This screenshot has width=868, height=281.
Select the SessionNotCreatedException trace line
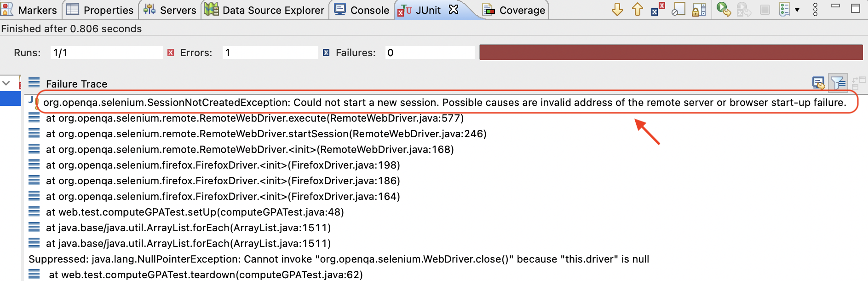(x=444, y=102)
